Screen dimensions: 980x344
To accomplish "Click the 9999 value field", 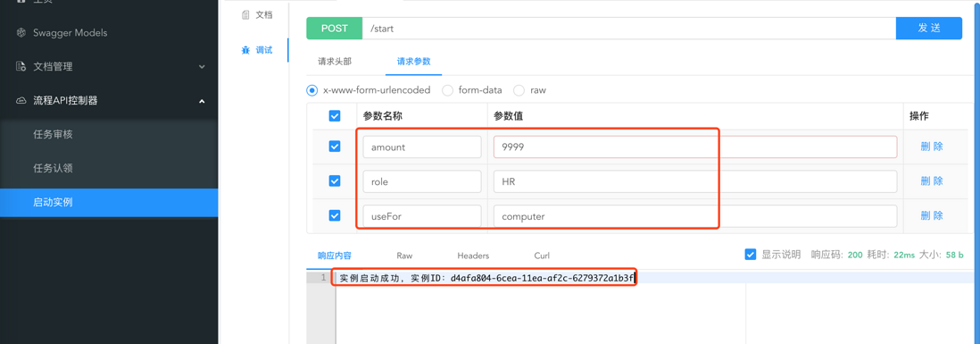I will [695, 147].
